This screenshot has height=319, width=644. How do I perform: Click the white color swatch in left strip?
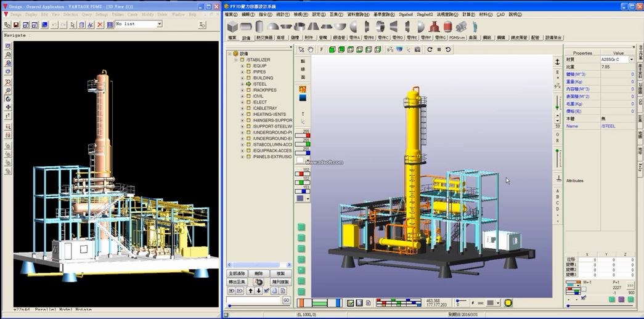click(300, 160)
